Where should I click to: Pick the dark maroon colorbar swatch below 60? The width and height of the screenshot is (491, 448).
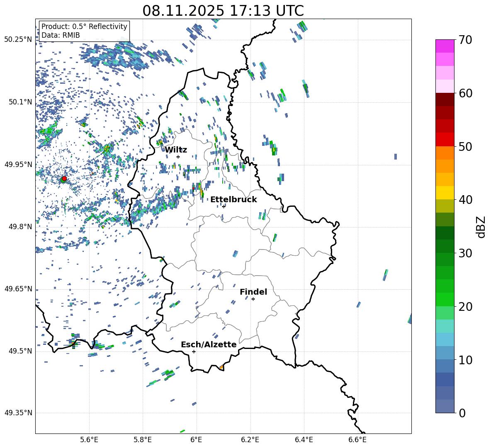(445, 99)
